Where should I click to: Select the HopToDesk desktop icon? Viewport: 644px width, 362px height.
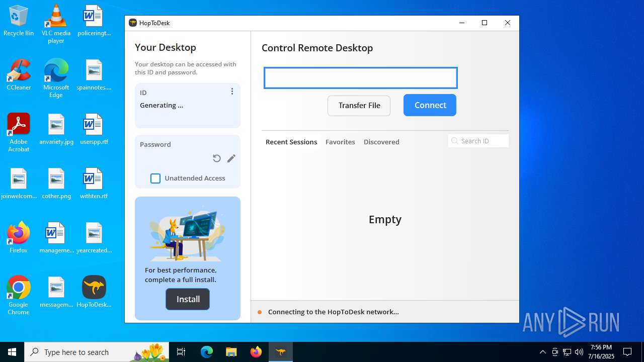94,292
